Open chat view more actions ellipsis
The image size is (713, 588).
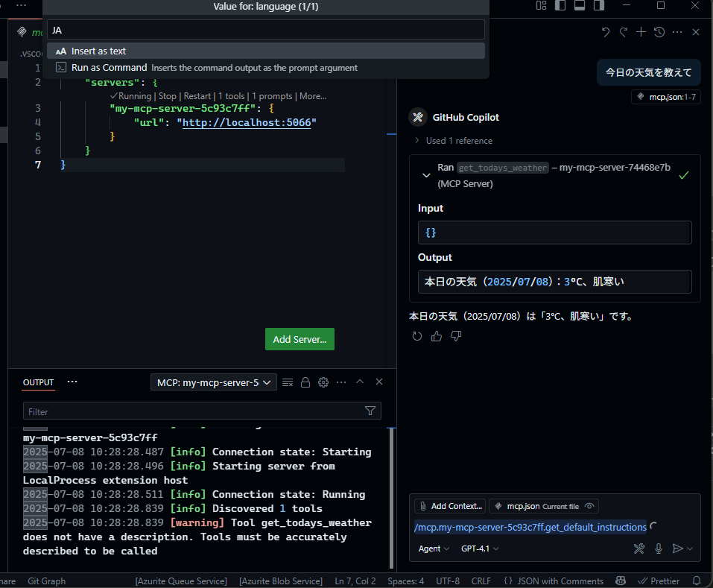677,32
